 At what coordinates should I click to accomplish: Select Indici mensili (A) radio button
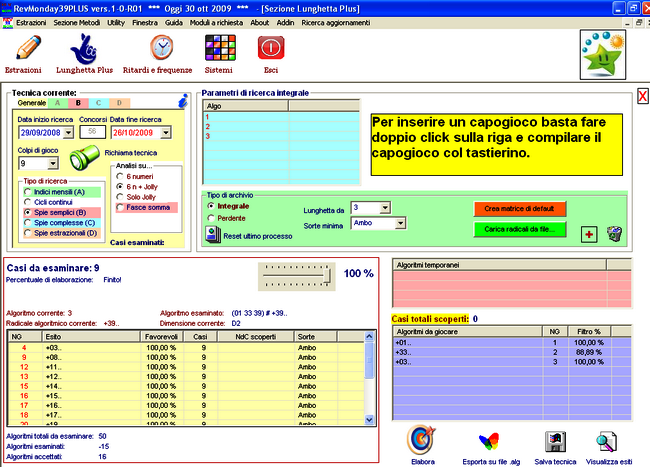tap(27, 192)
